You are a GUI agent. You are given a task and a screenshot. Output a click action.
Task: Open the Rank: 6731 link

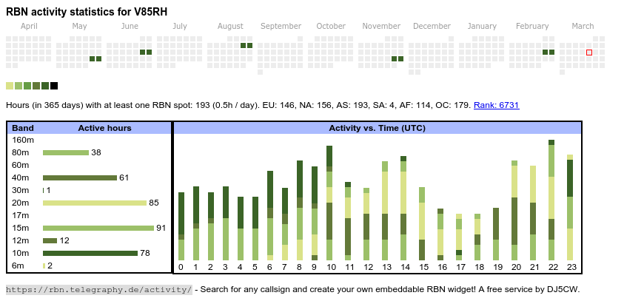(x=496, y=106)
